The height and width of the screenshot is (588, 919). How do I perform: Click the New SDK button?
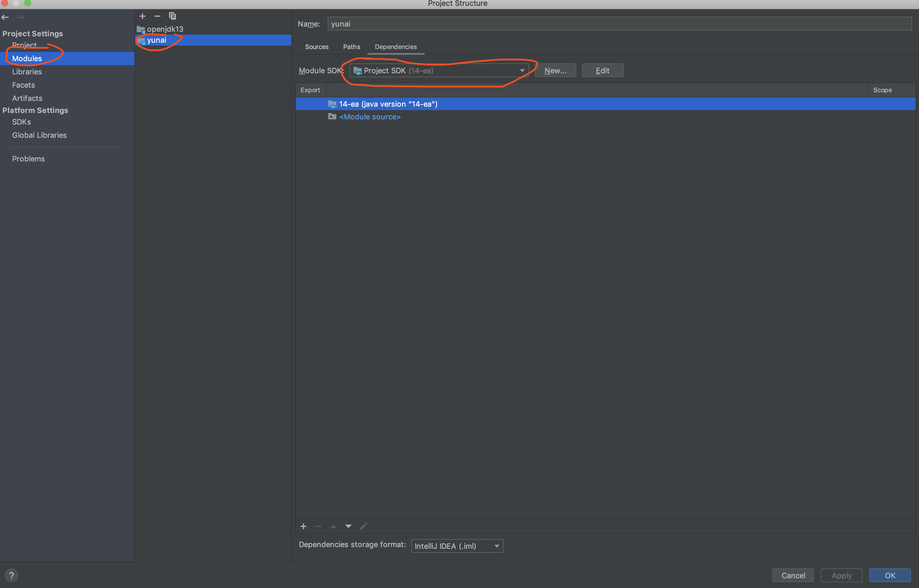[555, 70]
